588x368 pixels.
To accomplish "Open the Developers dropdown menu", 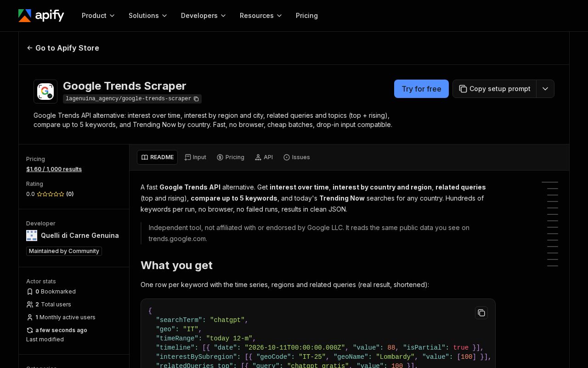I will pos(204,16).
